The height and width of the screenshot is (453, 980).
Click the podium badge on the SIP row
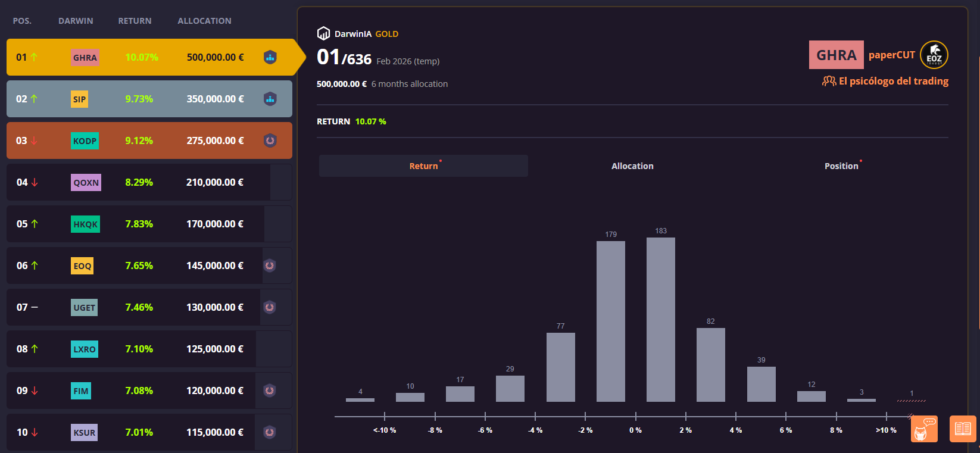pos(270,99)
